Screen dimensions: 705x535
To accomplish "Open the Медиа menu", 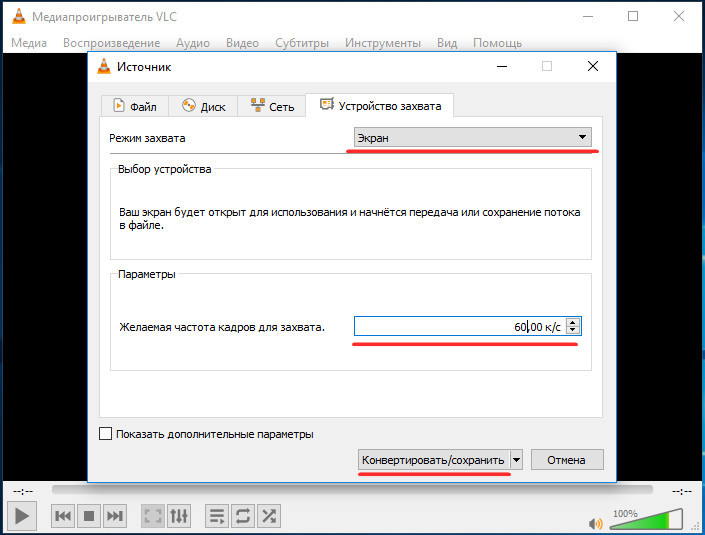I will pos(29,43).
